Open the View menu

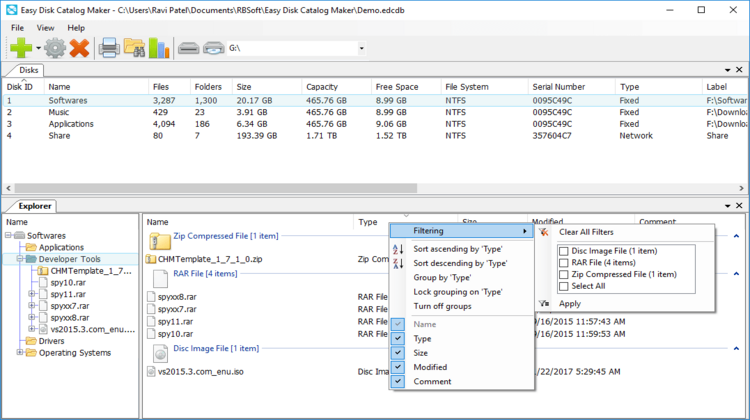pos(46,27)
